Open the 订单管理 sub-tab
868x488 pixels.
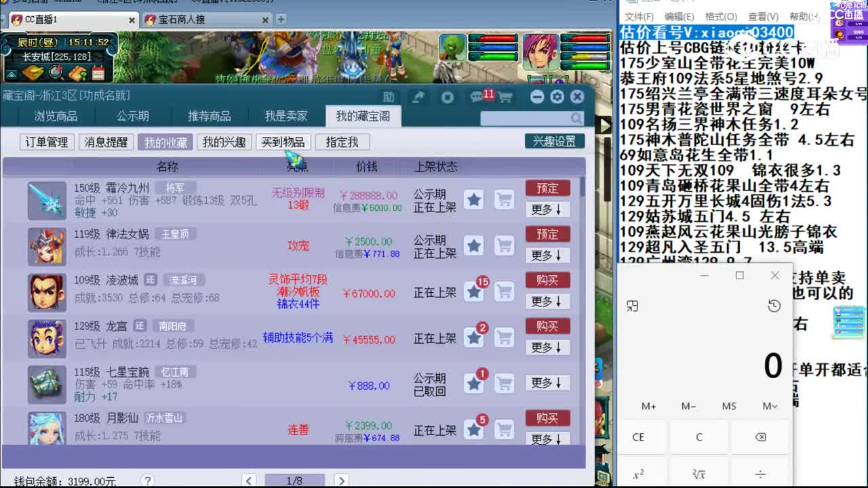(x=47, y=142)
